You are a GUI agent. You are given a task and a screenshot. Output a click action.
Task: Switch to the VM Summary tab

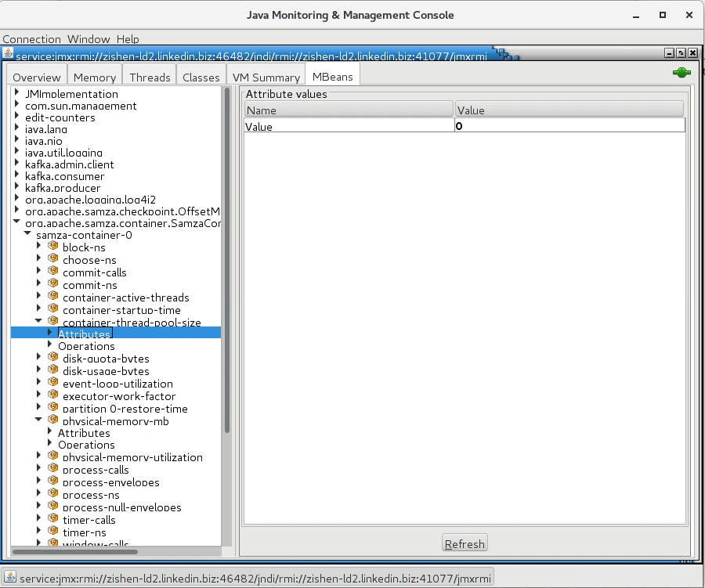point(266,78)
